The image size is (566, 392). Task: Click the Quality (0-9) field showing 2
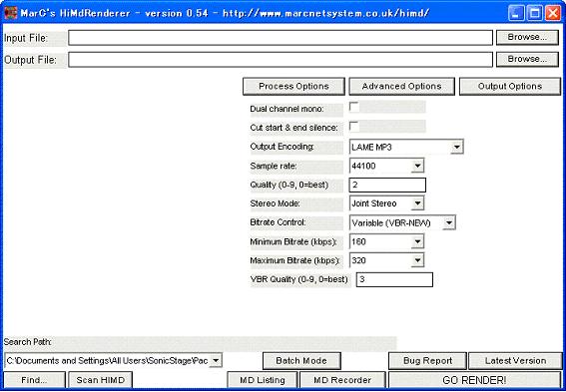click(387, 185)
